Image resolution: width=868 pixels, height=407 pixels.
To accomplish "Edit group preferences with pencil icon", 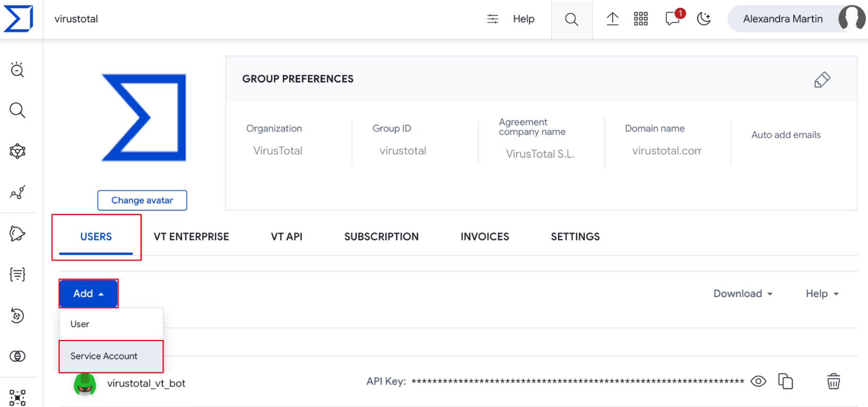I will coord(822,80).
